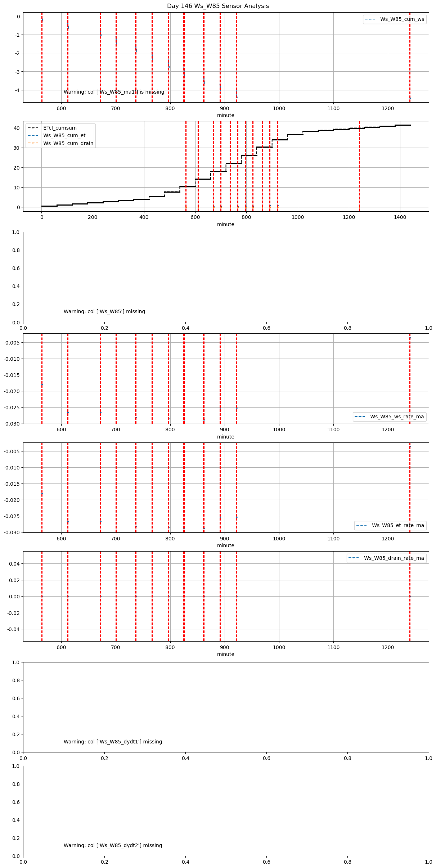
Task: Select the Ws_W85_cum_et legend label
Action: (64, 136)
